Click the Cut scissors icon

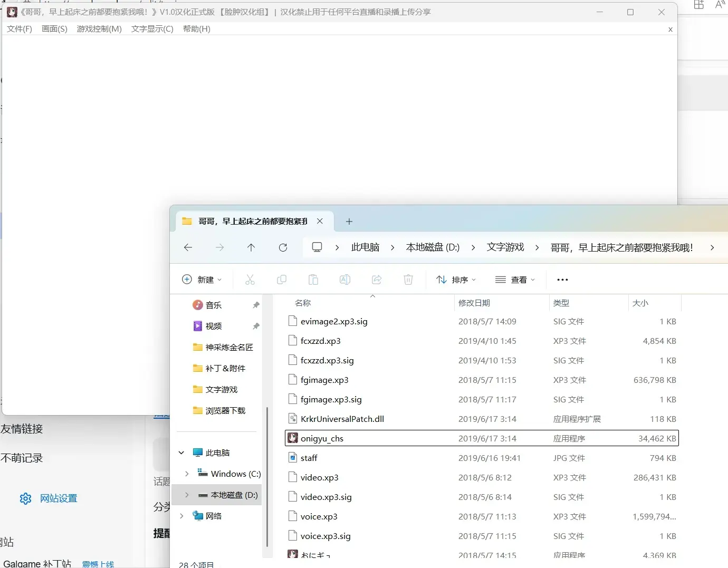250,280
